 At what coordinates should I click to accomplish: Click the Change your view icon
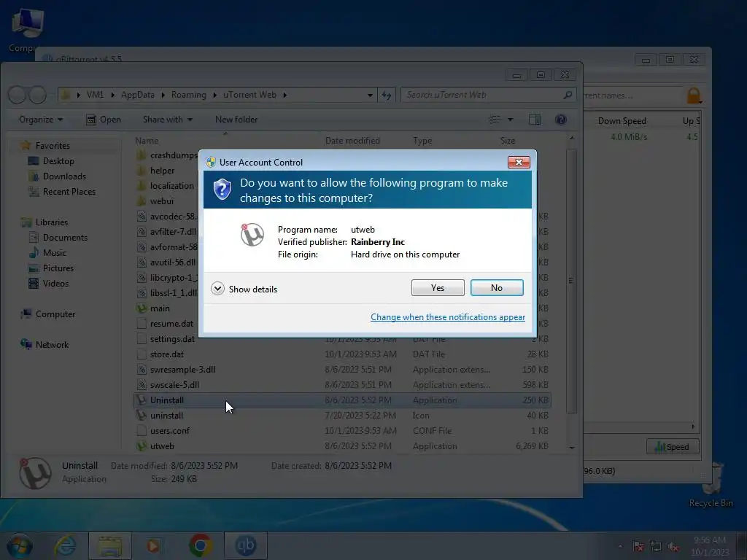[495, 120]
